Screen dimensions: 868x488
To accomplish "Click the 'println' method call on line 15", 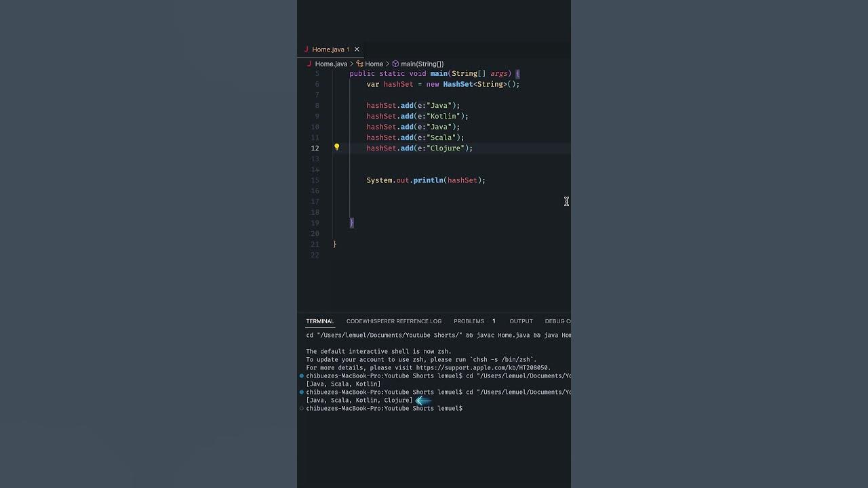I will (x=428, y=180).
